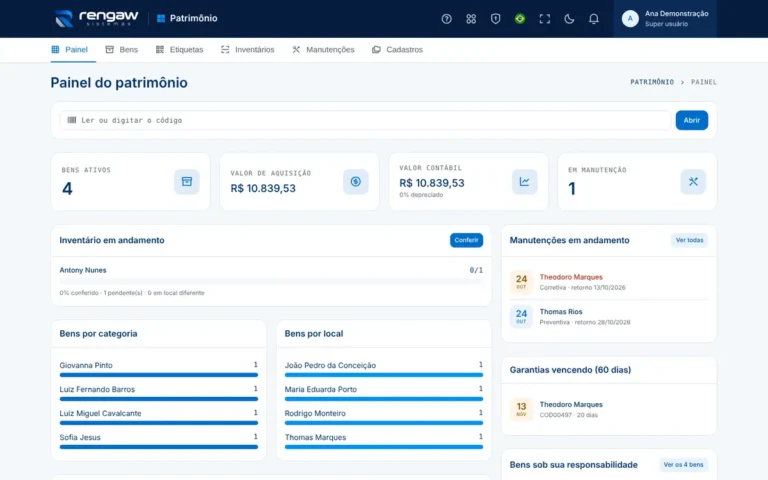Click the Ver todas button
Image resolution: width=768 pixels, height=480 pixels.
[x=689, y=240]
